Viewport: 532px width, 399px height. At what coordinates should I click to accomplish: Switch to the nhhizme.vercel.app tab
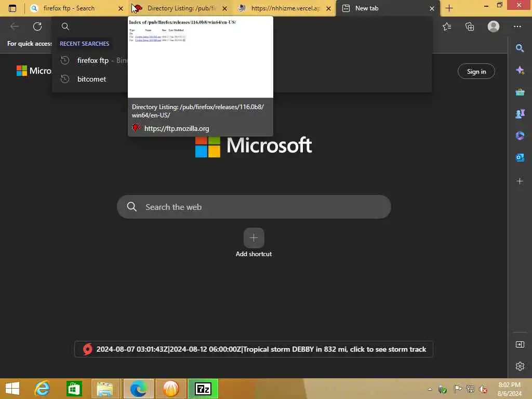[285, 8]
